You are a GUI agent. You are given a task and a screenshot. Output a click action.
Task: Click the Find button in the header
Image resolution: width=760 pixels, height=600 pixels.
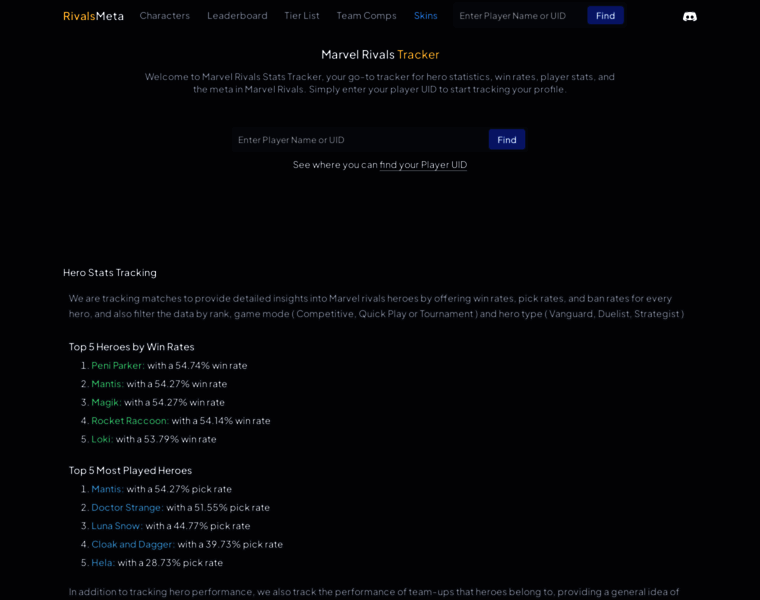tap(605, 16)
